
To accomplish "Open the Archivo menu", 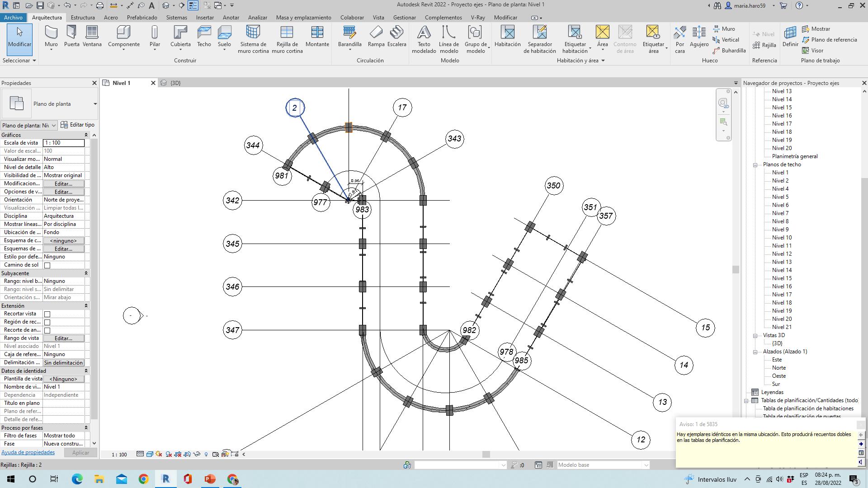I will [13, 18].
